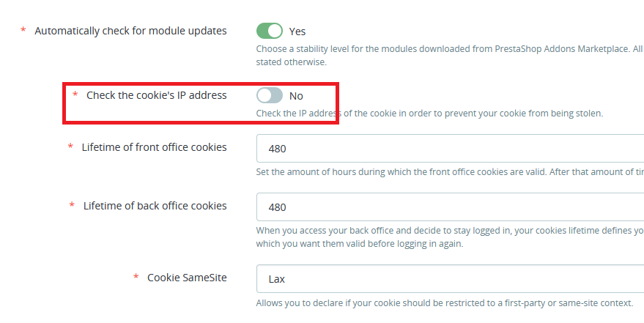Focus the front office cookies lifetime field
The image size is (644, 323).
tap(450, 148)
